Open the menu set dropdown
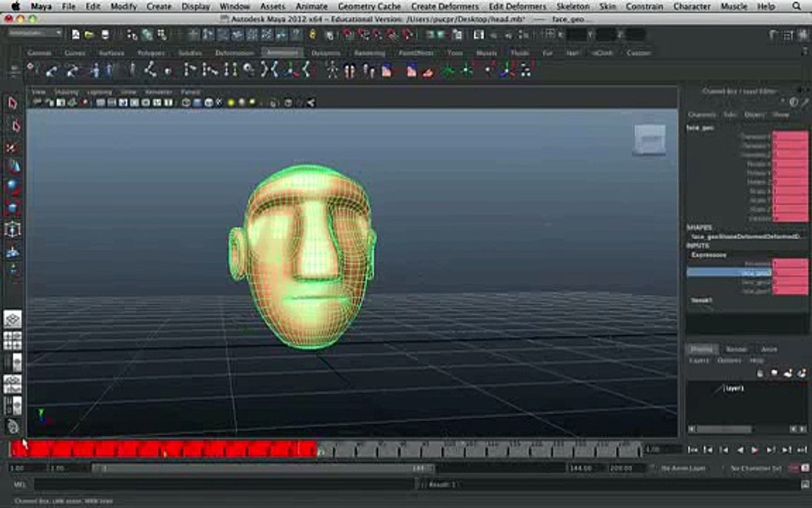 (x=35, y=33)
